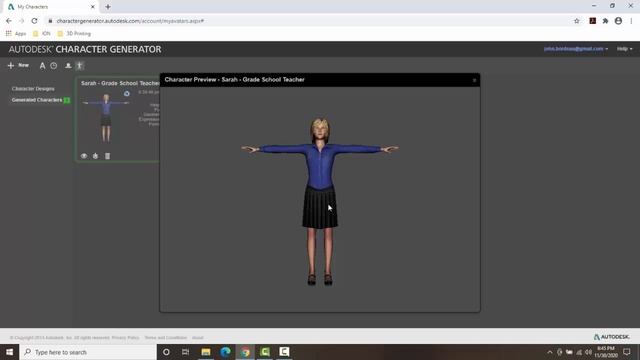Screen dimensions: 640x360
Task: Open the Privacy Policy footer link
Action: coord(125,338)
